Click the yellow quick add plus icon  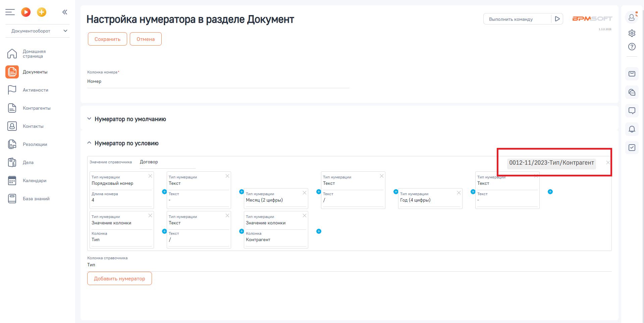click(42, 12)
